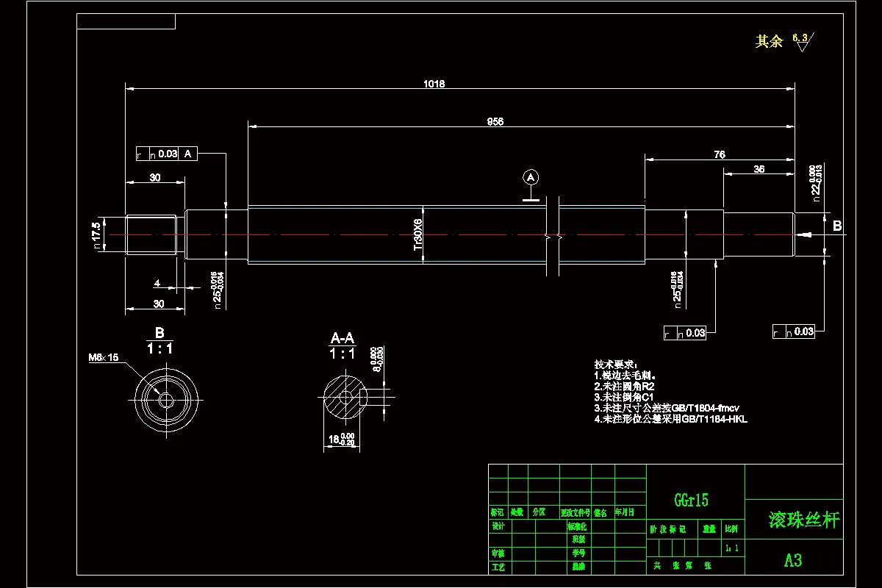Viewport: 882px width, 588px height.
Task: Click the GGr15 material label
Action: tap(692, 500)
